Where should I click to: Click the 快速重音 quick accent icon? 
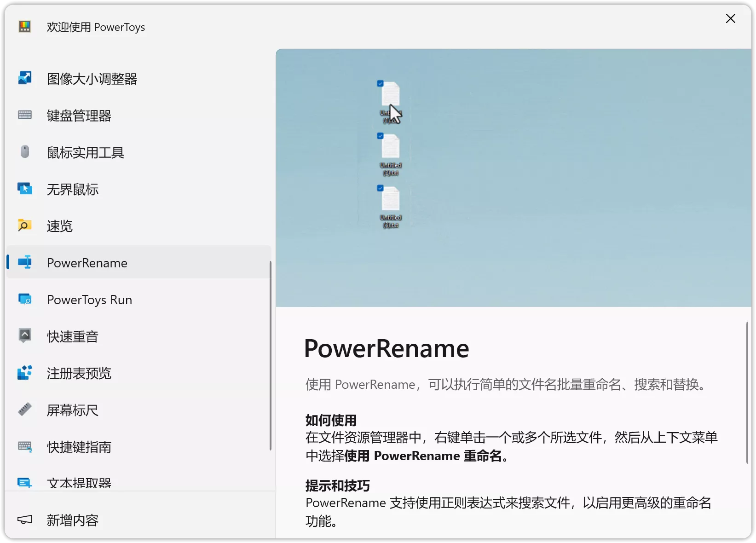pyautogui.click(x=24, y=336)
